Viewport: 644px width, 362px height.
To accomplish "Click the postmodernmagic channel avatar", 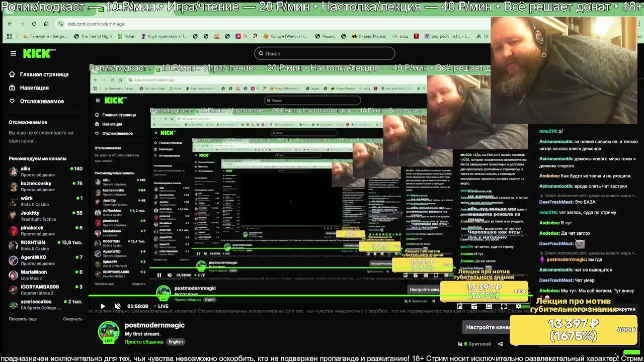I will (x=108, y=332).
